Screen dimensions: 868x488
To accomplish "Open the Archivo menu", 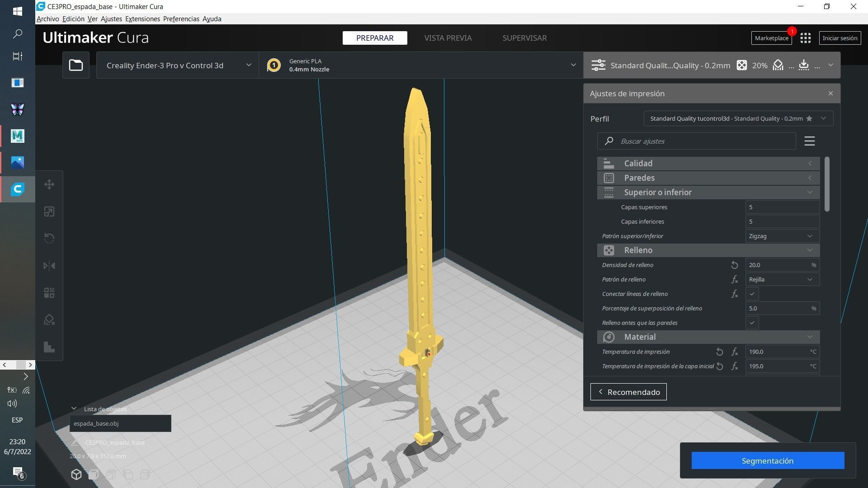I will click(x=47, y=19).
